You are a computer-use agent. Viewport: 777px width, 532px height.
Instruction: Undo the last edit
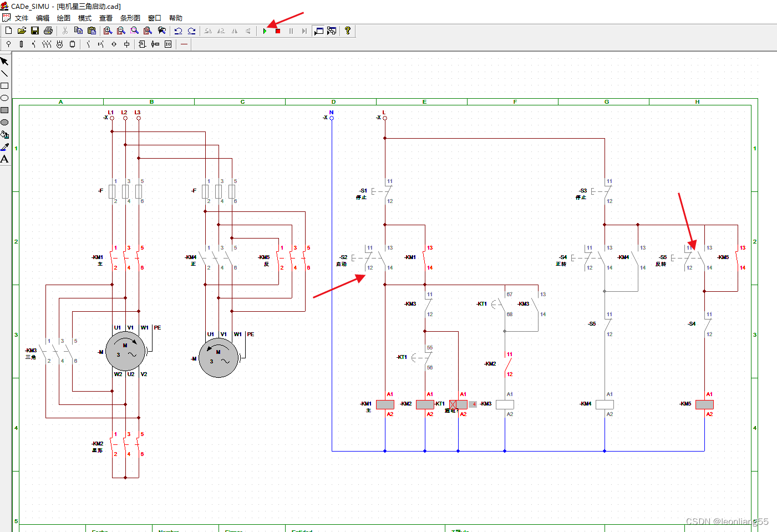(x=178, y=31)
